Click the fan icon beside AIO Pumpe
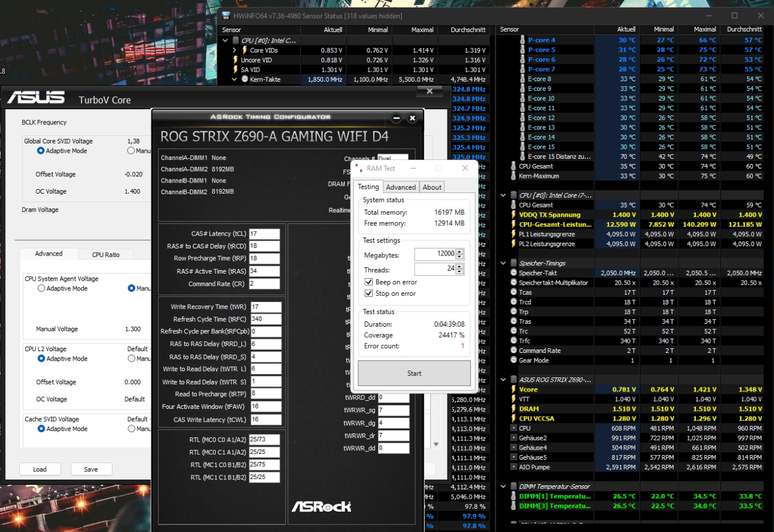774x532 pixels. pos(513,467)
